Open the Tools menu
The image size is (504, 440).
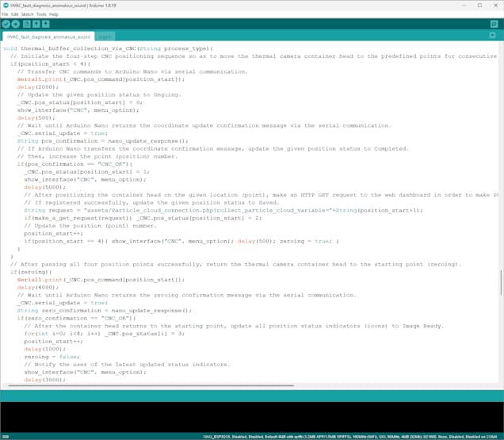click(x=41, y=14)
